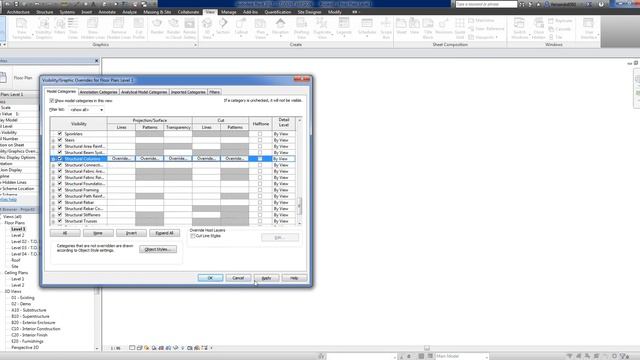Expand the Structural Columns category
Viewport: 640px width, 360px height.
53,159
